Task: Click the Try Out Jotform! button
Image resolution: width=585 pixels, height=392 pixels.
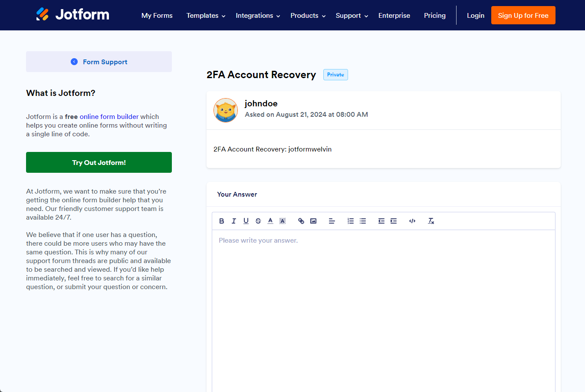Action: pos(99,162)
